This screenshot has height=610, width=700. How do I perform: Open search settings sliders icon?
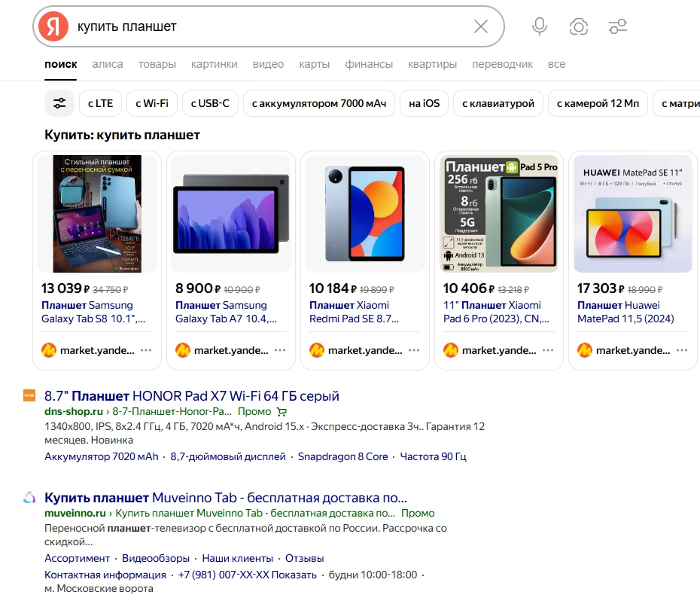618,27
